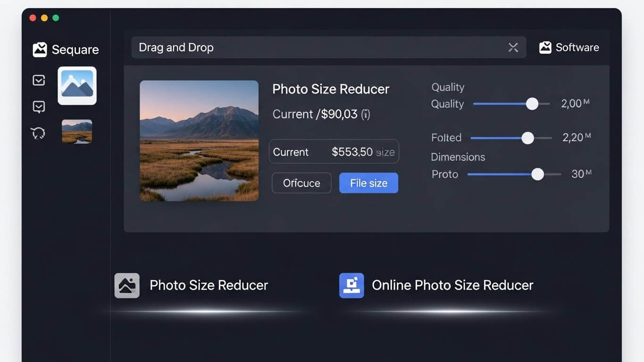
Task: Click the sync/refresh icon in the sidebar
Action: tap(38, 133)
